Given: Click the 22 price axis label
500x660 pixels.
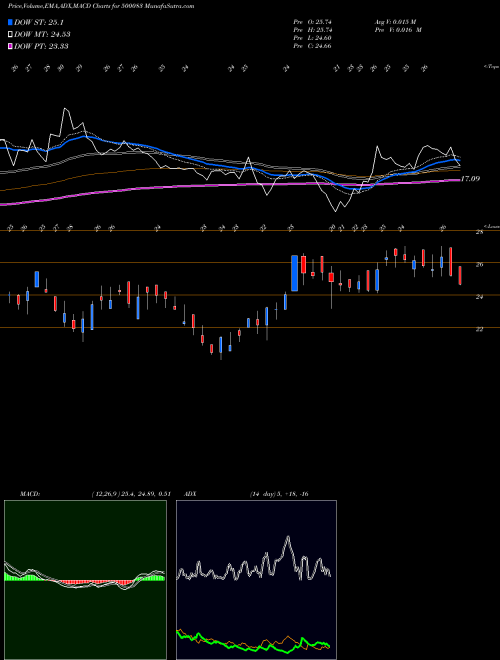Looking at the screenshot, I should (479, 330).
